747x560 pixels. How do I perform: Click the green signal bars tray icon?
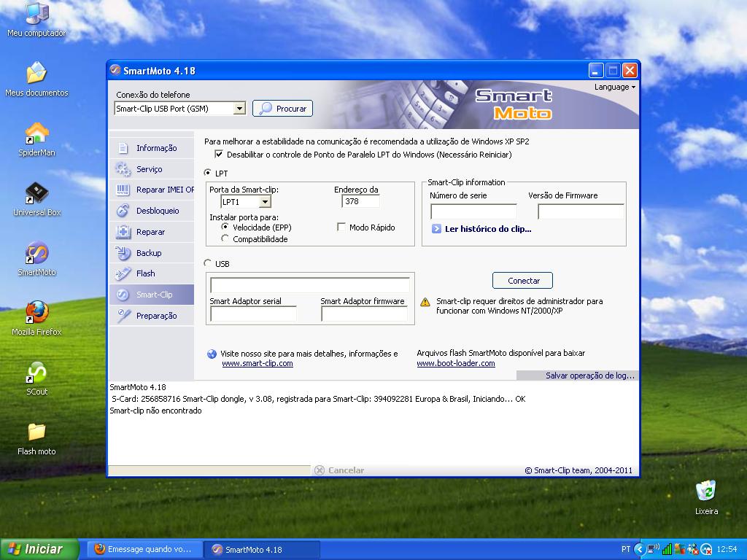667,549
